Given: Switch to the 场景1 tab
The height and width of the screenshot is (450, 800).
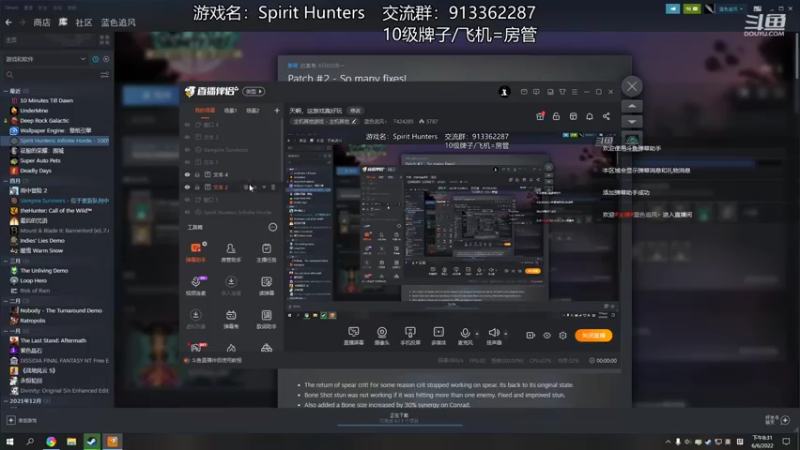Looking at the screenshot, I should click(x=231, y=110).
